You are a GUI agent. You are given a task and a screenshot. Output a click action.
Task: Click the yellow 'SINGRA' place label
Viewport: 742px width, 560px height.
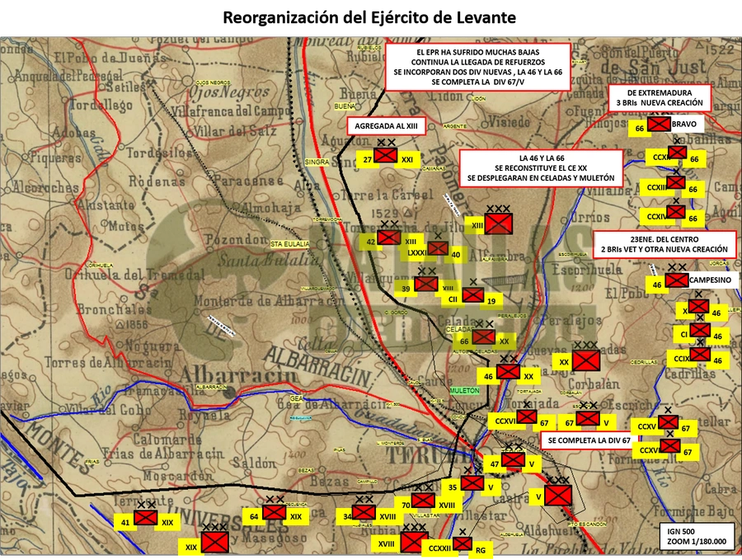[317, 162]
